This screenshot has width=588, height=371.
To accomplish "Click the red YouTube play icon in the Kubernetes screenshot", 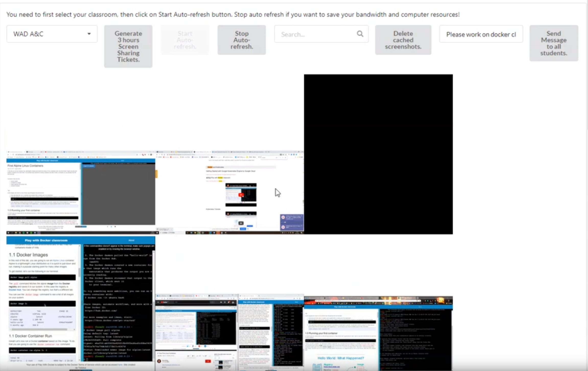I will [x=241, y=195].
